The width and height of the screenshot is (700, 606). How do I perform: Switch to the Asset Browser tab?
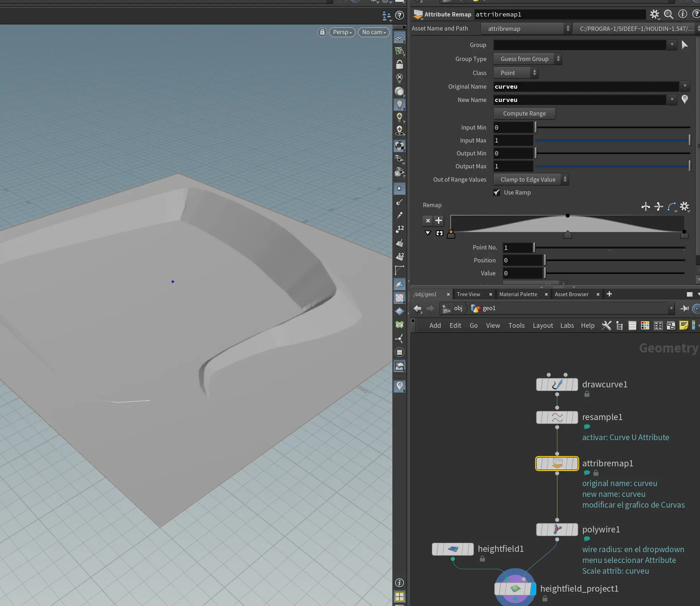[x=572, y=294]
